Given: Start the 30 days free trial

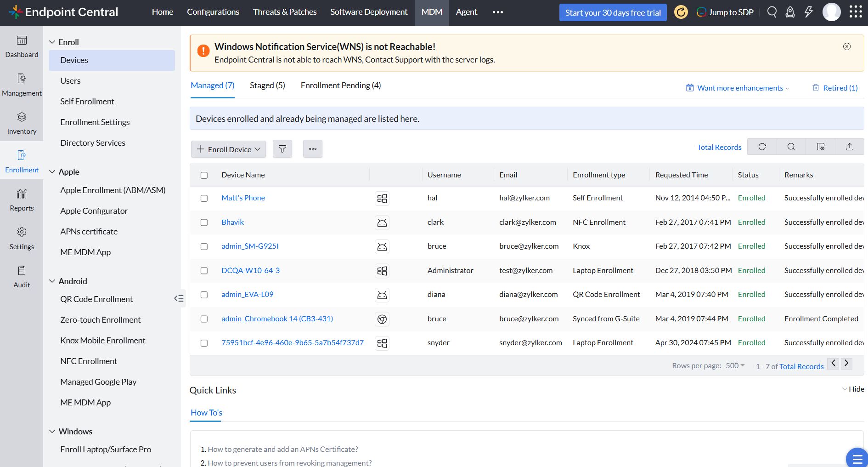Looking at the screenshot, I should pyautogui.click(x=613, y=12).
